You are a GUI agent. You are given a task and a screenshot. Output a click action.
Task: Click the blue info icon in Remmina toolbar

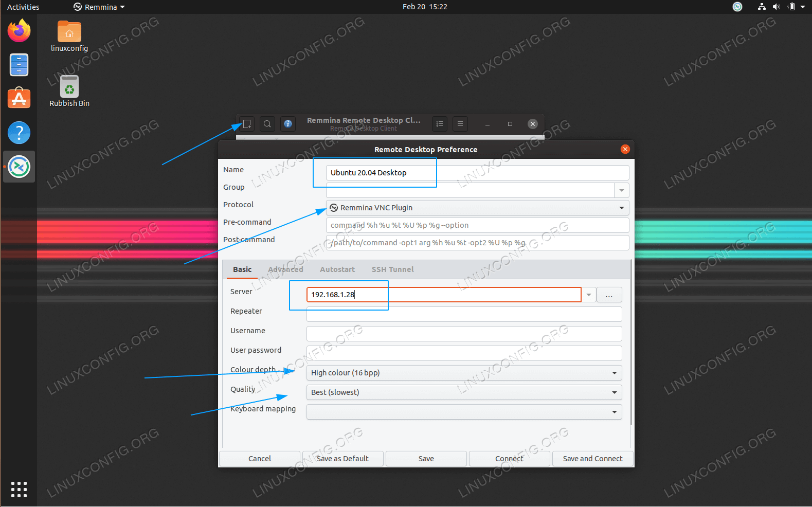tap(288, 123)
